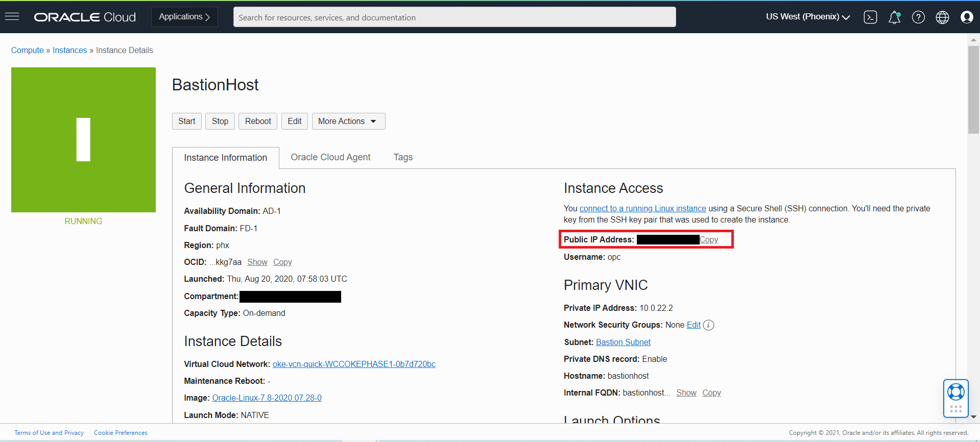
Task: Show the full OCID
Action: tap(257, 262)
